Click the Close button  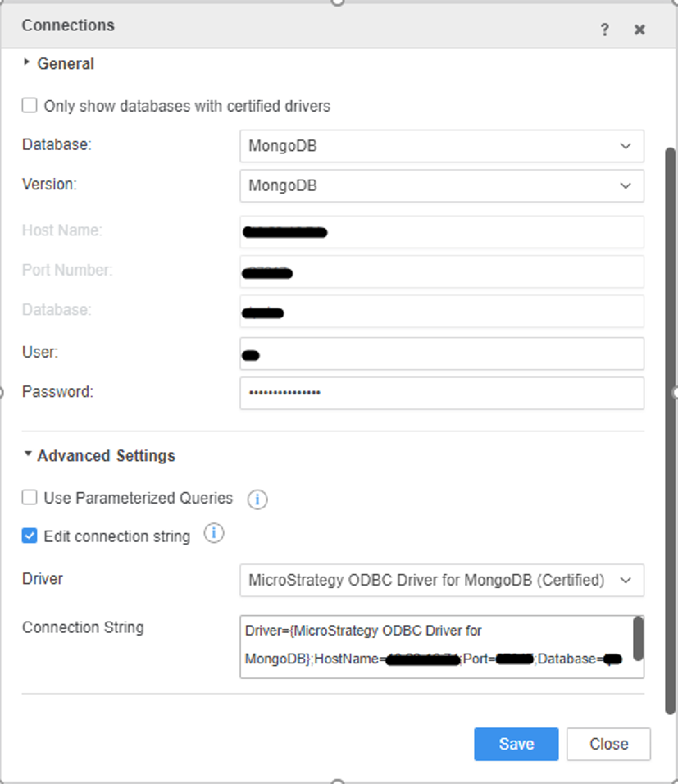point(608,744)
